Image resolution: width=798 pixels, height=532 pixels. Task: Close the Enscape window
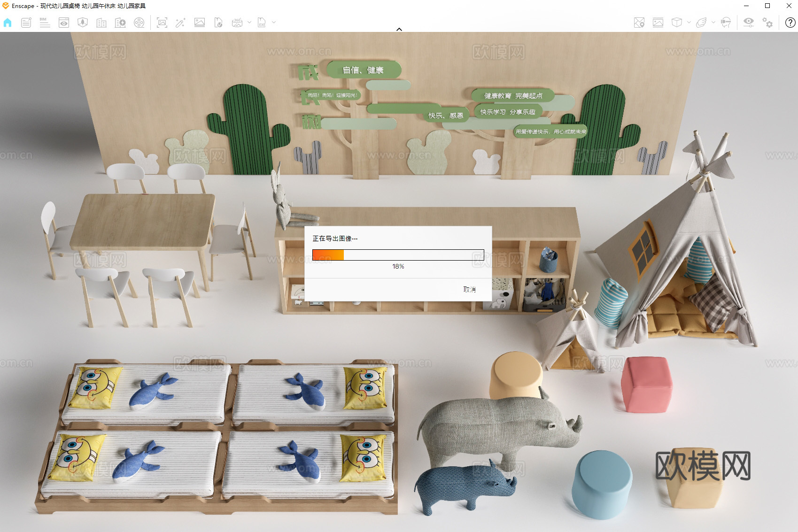pos(789,6)
